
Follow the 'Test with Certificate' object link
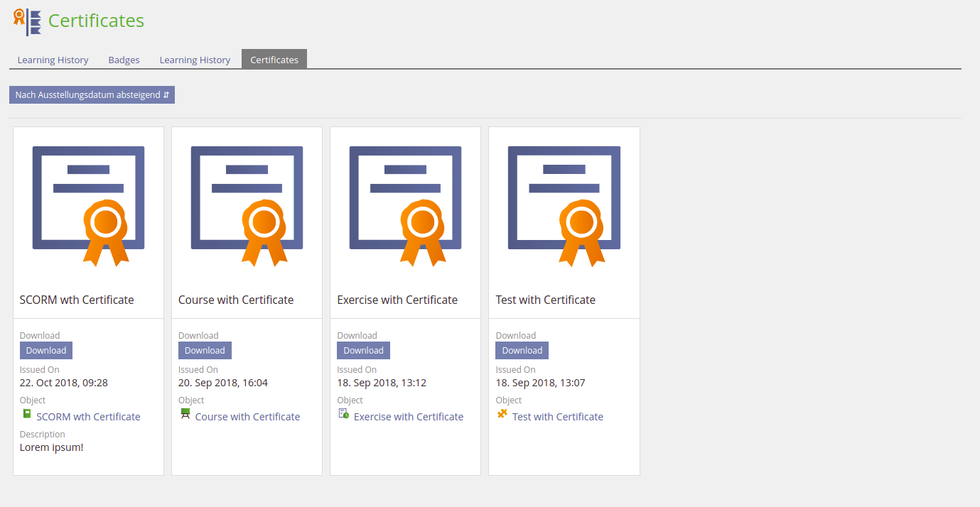click(557, 417)
